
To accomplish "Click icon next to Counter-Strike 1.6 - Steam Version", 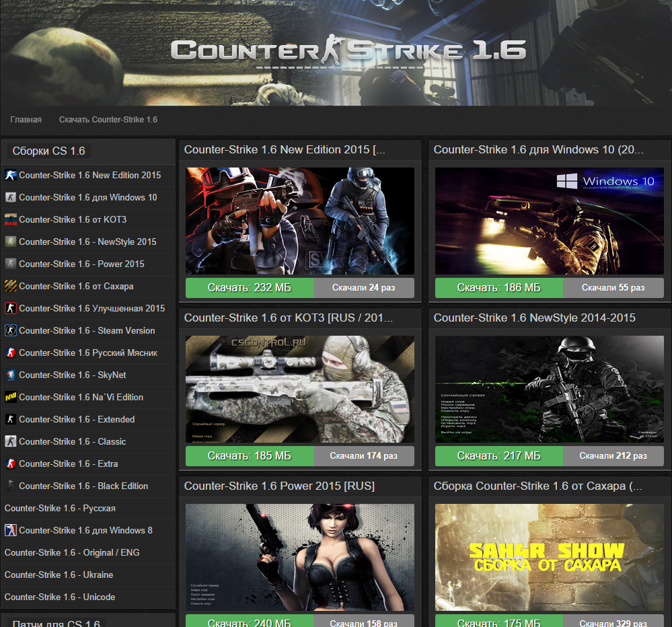I will tap(11, 330).
